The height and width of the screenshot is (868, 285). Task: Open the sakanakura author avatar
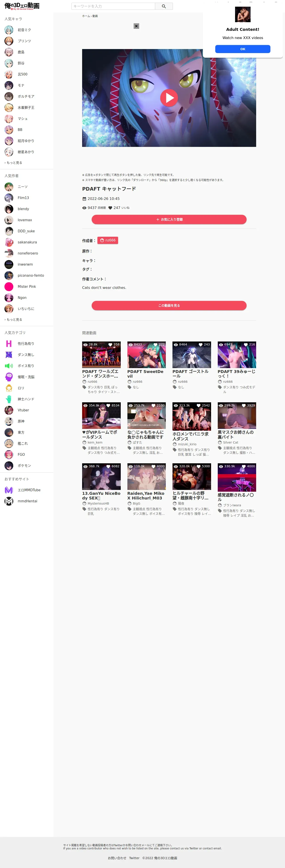tap(9, 242)
